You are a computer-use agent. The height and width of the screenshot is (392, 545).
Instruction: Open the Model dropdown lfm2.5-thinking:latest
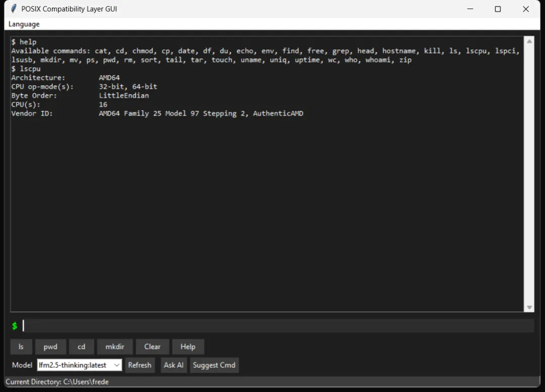click(x=80, y=365)
